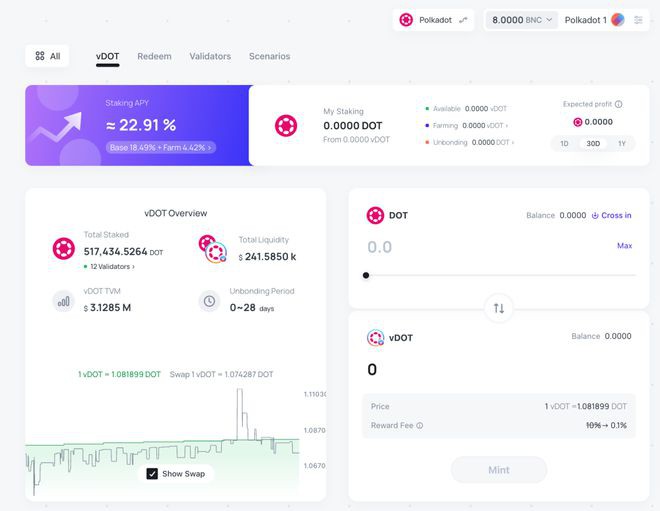
Task: Click the Expected profit info icon
Action: (x=619, y=104)
